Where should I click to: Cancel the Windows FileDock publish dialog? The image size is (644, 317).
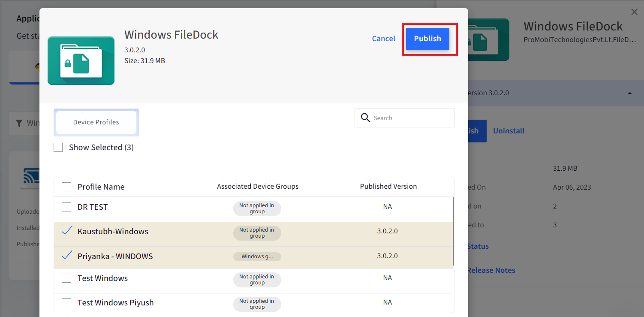(x=384, y=39)
